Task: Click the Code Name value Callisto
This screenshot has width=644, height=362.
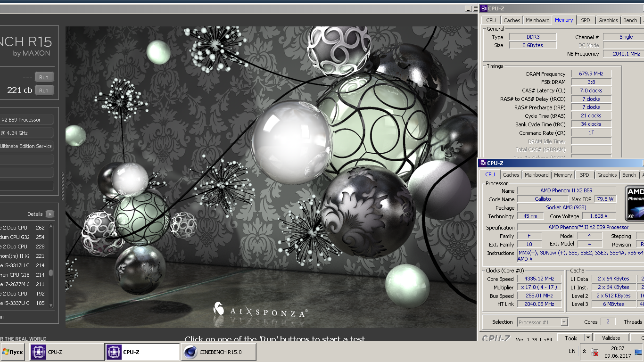Action: click(543, 199)
